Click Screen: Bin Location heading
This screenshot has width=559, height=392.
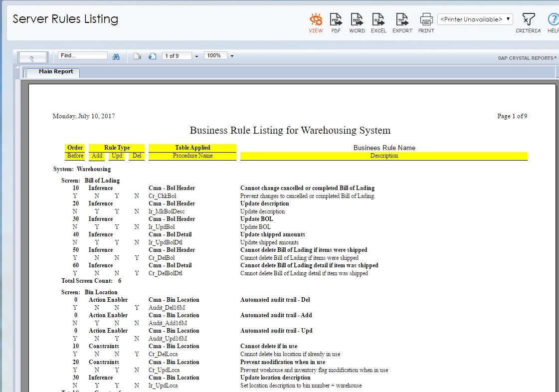(89, 292)
